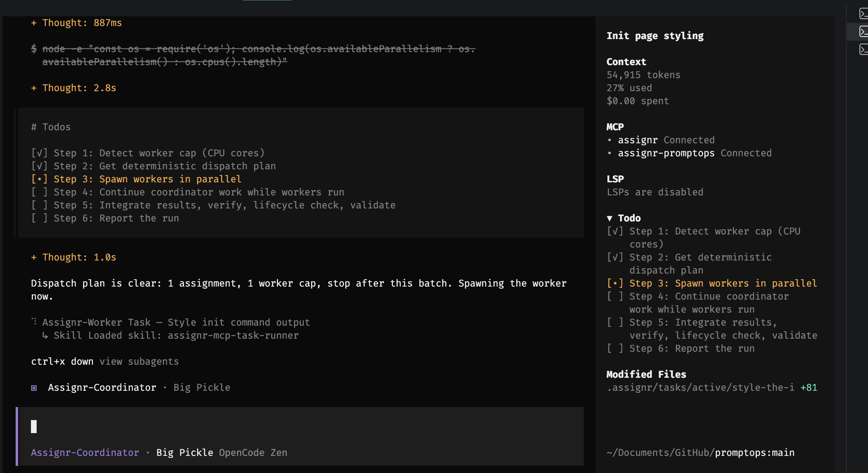
Task: Click 'Step 5: Integrate results' in main Todos
Action: (x=225, y=205)
